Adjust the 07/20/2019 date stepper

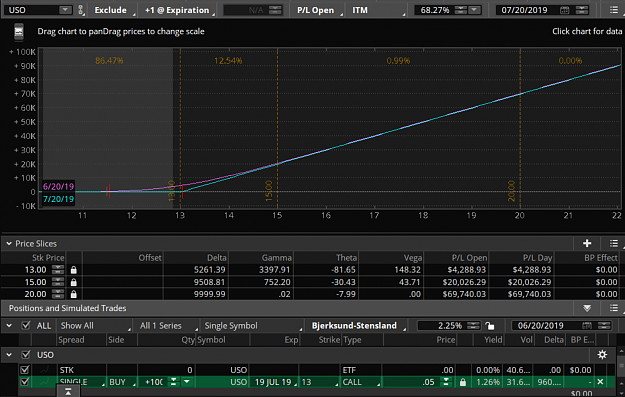coord(582,10)
